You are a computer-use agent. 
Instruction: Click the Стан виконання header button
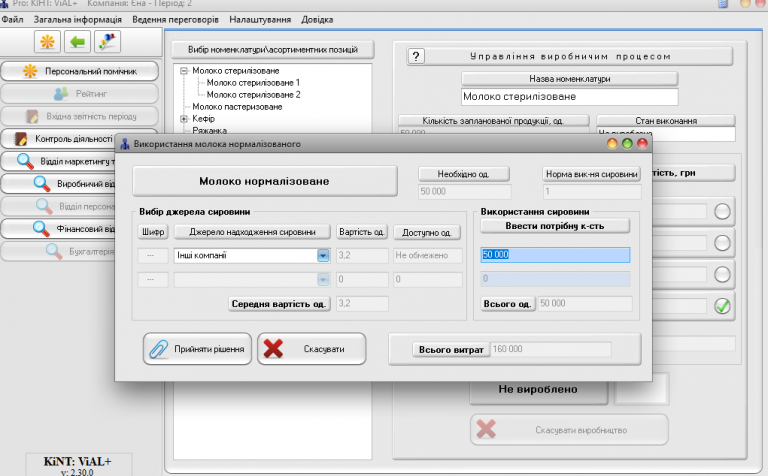coord(666,120)
